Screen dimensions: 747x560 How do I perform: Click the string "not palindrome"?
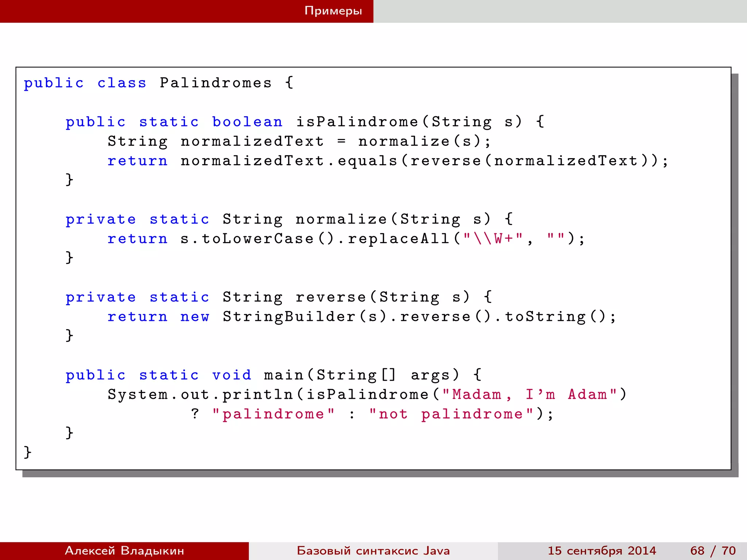point(451,414)
